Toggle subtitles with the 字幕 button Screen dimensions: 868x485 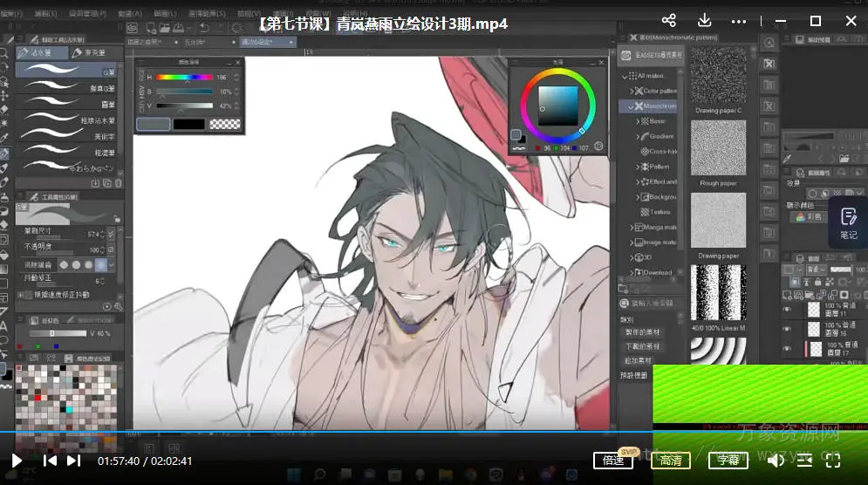coord(728,461)
